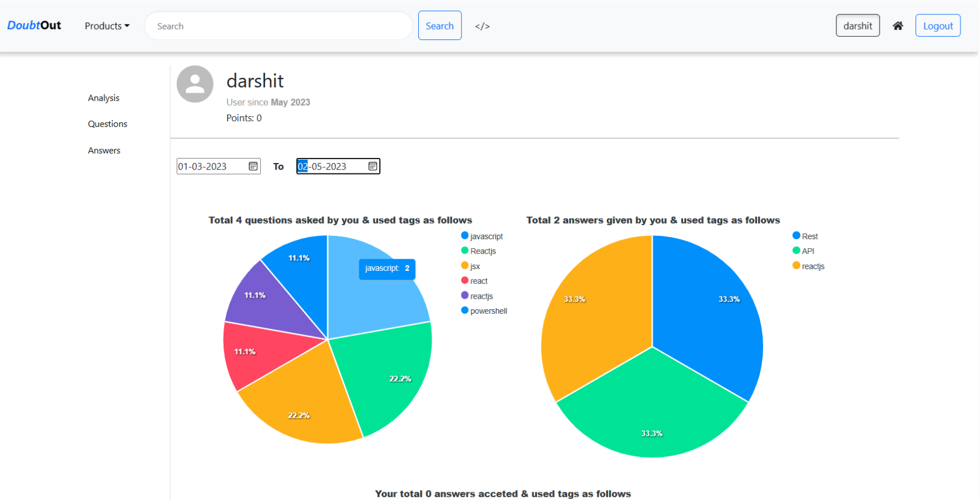
Task: Click the home icon in navbar
Action: 898,26
